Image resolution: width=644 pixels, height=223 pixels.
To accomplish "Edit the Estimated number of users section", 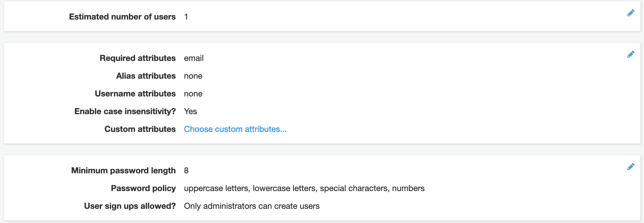I will pyautogui.click(x=631, y=13).
